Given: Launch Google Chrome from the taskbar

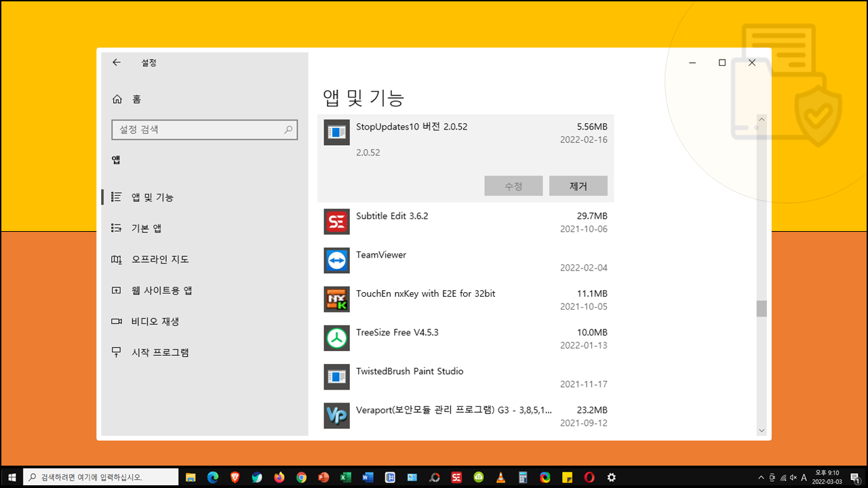Looking at the screenshot, I should (301, 477).
